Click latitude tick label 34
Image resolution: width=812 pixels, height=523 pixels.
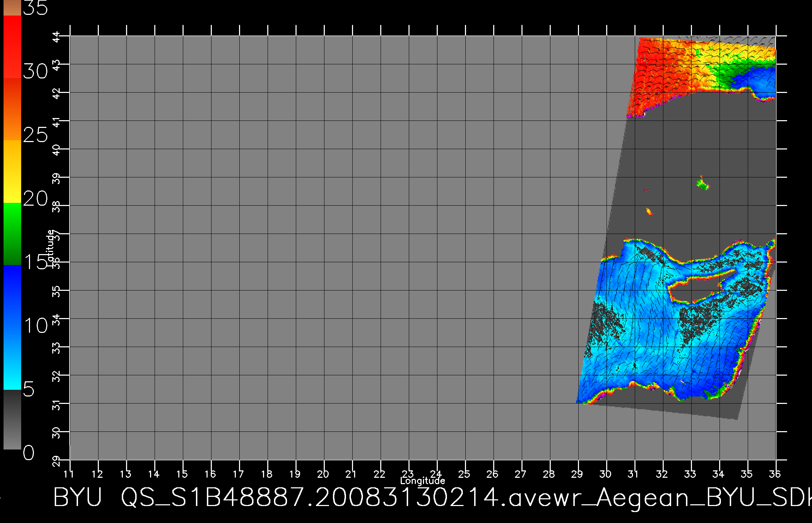pos(56,320)
